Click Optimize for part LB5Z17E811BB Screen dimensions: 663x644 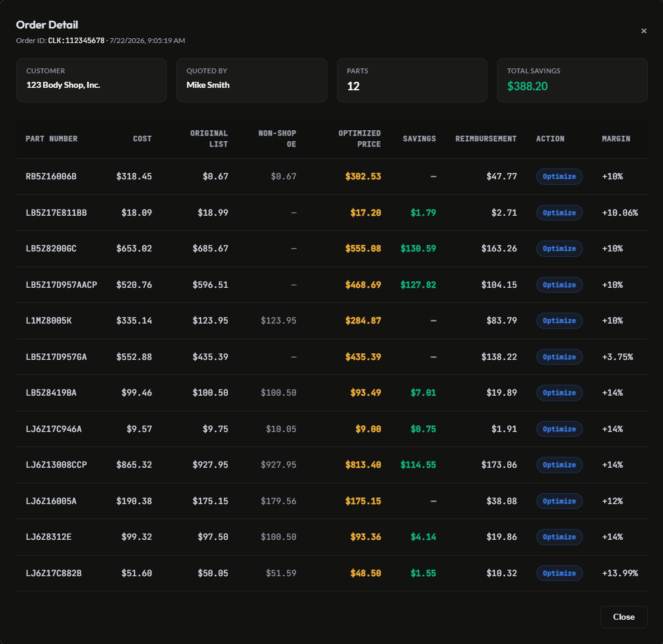click(559, 213)
